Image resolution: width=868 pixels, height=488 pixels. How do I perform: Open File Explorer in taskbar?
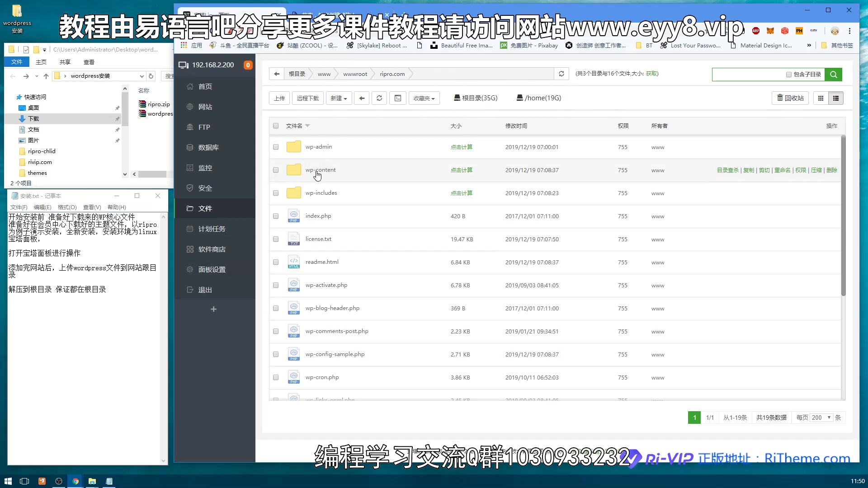pos(92,481)
